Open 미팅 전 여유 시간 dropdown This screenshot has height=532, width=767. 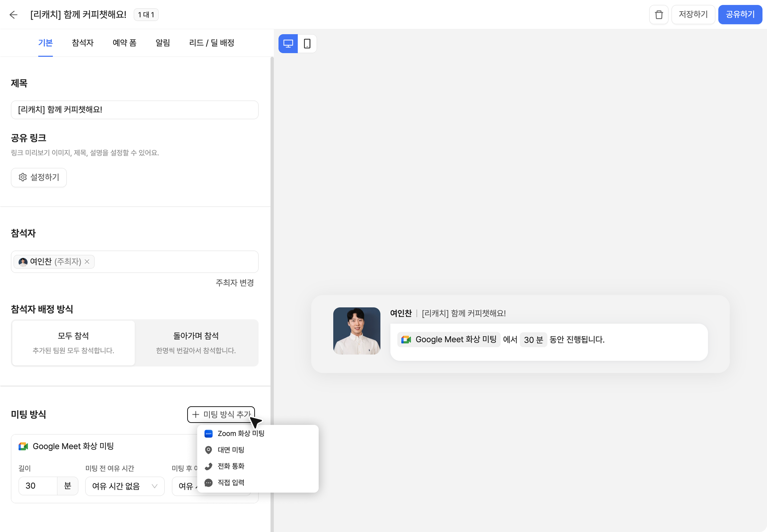point(125,486)
